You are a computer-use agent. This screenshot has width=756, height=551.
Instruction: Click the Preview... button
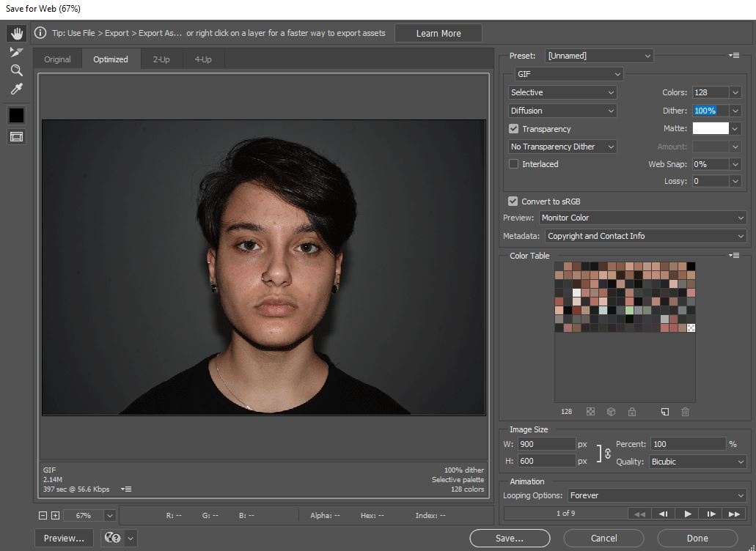click(x=64, y=538)
